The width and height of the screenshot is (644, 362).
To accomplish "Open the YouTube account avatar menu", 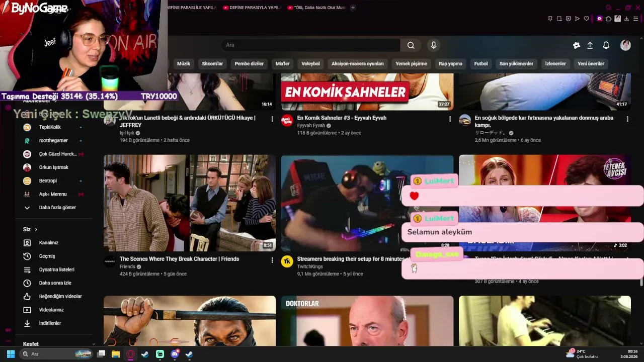I will click(625, 45).
